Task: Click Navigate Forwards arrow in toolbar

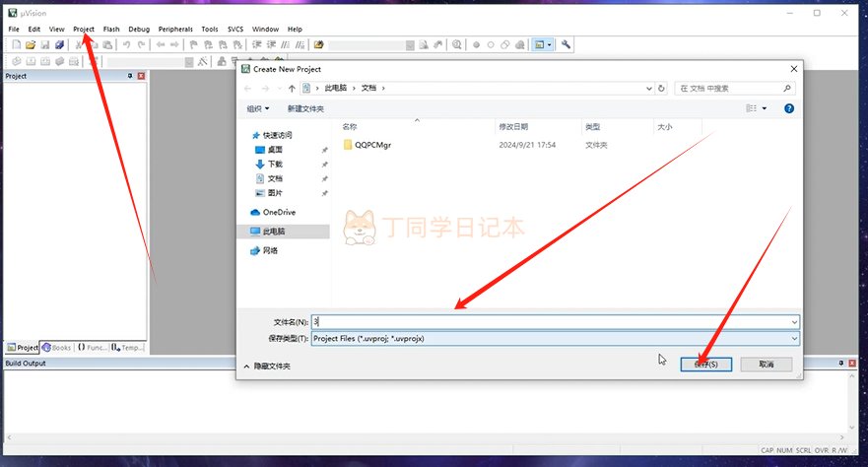Action: pyautogui.click(x=175, y=44)
